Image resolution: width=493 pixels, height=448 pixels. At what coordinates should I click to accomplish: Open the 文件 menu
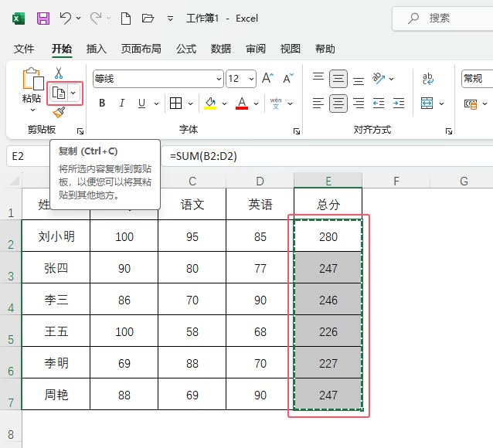(24, 49)
